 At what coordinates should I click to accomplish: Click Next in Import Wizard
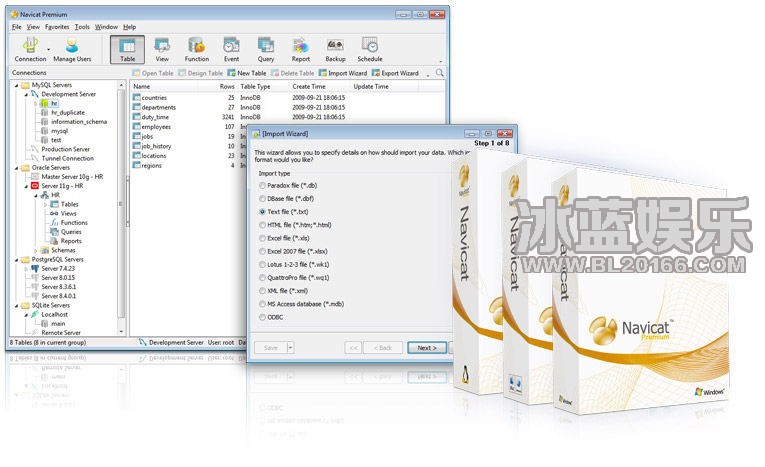click(426, 348)
